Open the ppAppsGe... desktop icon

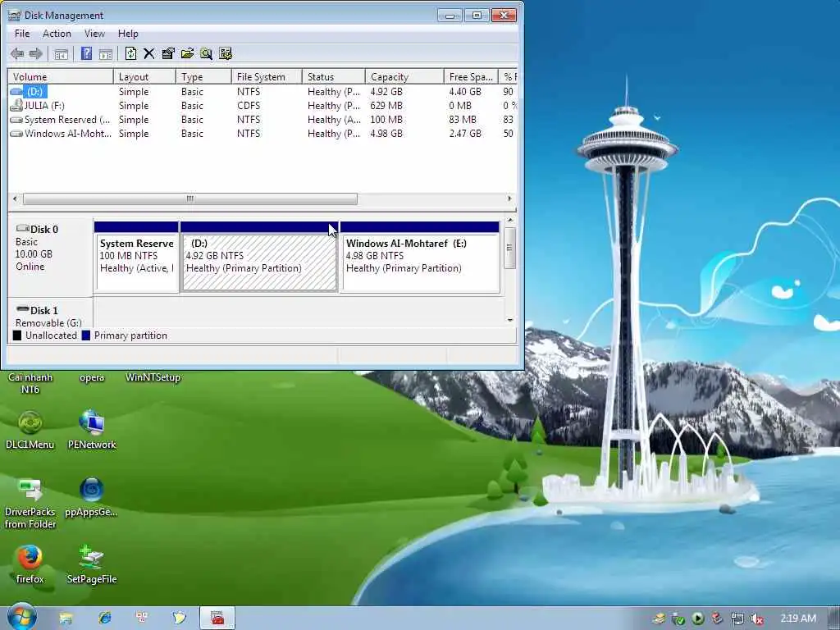click(x=92, y=497)
